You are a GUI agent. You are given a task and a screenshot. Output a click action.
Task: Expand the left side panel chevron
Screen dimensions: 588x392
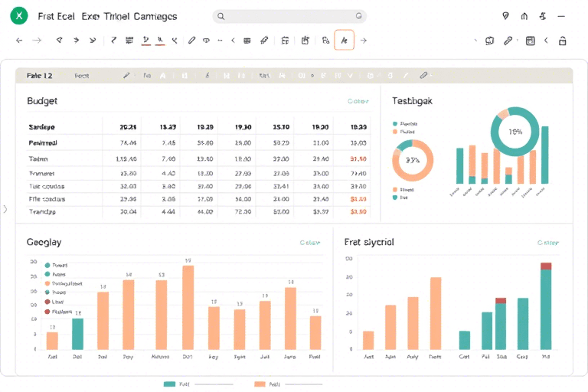pos(6,208)
